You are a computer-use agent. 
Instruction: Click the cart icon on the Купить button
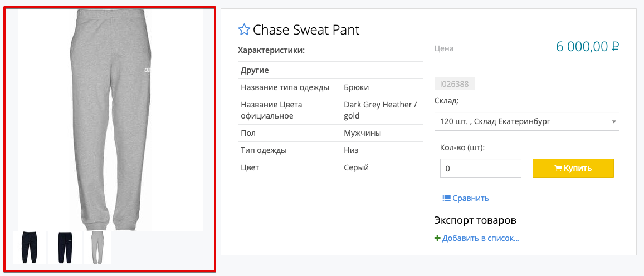pyautogui.click(x=558, y=168)
